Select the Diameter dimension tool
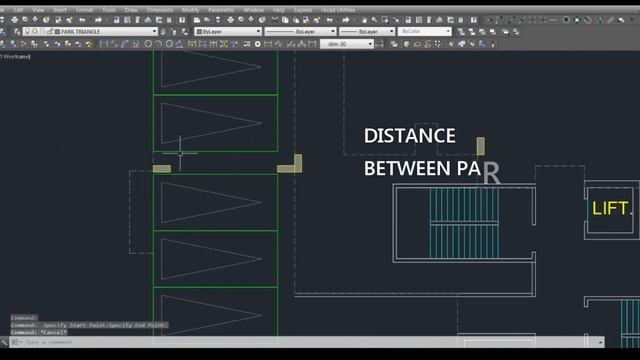 [169, 44]
